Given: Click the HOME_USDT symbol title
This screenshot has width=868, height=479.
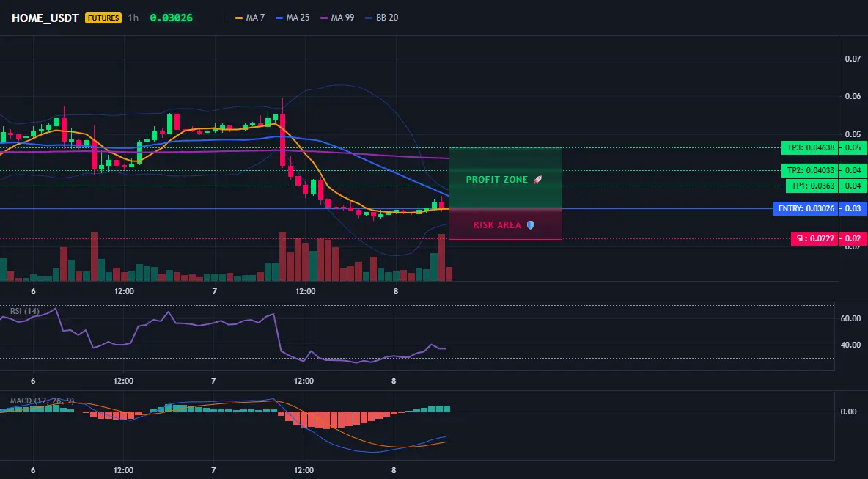Looking at the screenshot, I should pos(45,18).
